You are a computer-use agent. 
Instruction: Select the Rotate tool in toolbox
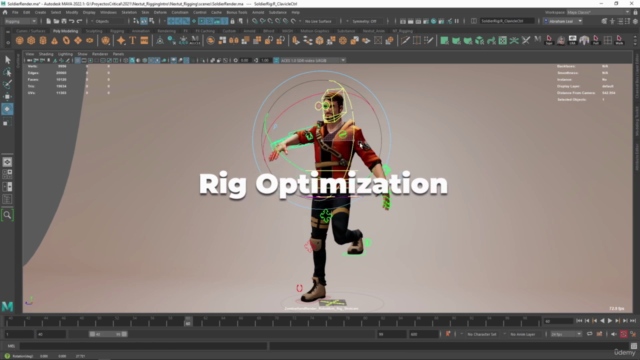point(7,109)
